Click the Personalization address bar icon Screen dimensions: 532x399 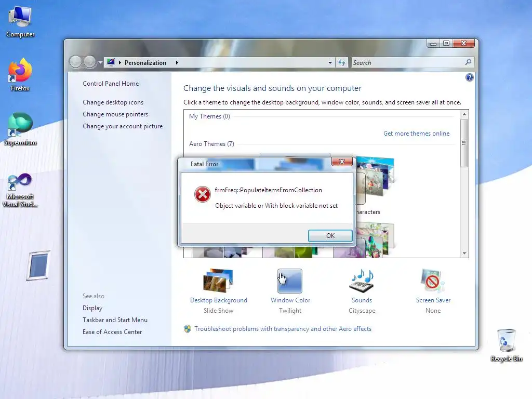[111, 62]
